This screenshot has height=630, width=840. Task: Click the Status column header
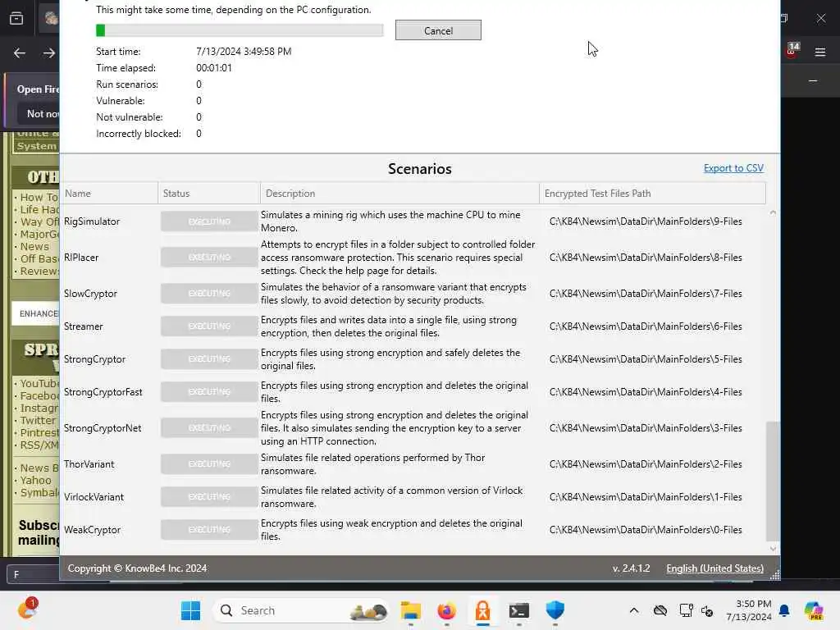(x=209, y=194)
